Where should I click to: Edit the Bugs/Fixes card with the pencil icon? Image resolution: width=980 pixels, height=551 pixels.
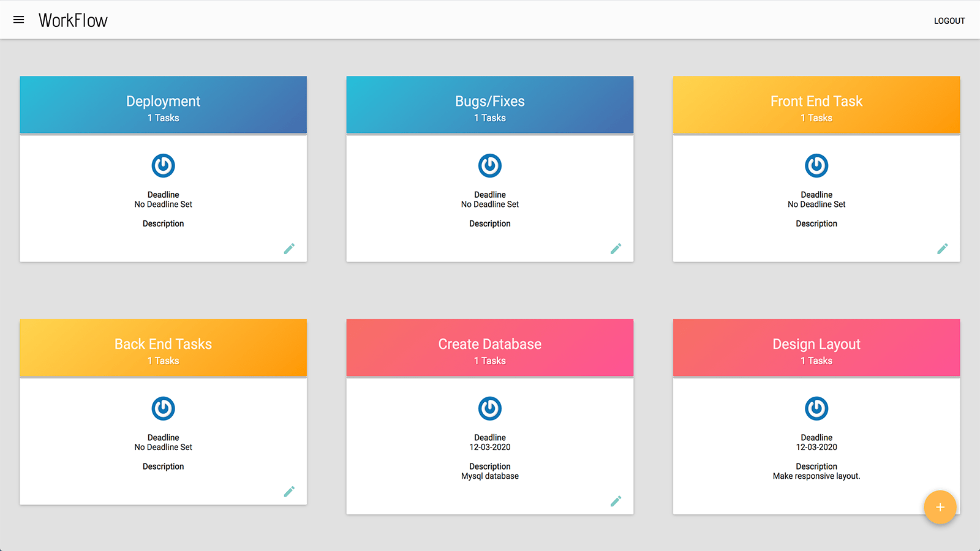click(x=616, y=249)
